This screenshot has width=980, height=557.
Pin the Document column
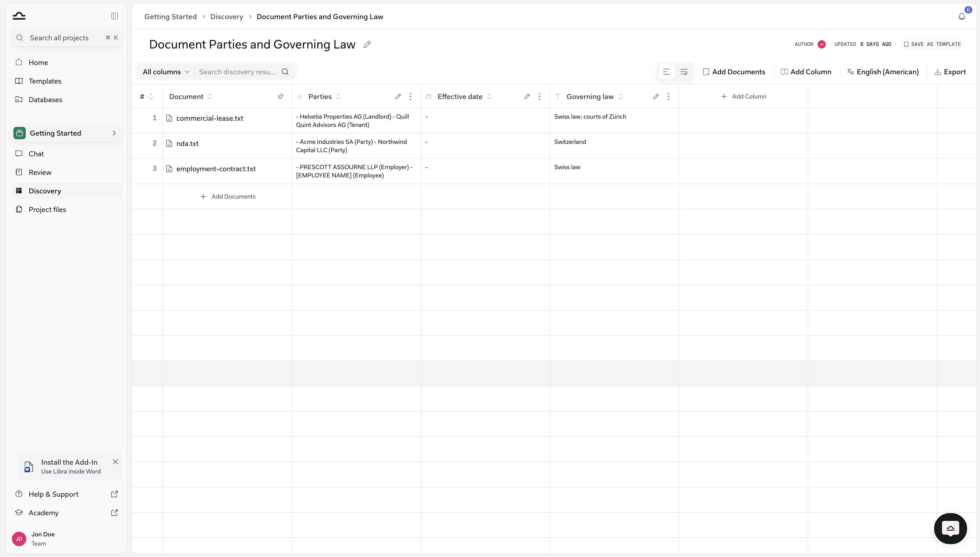pyautogui.click(x=280, y=96)
